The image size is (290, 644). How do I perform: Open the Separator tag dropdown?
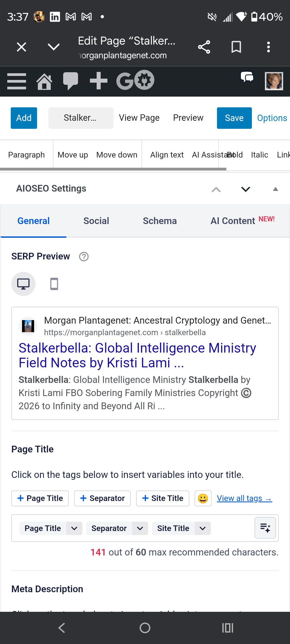140,528
